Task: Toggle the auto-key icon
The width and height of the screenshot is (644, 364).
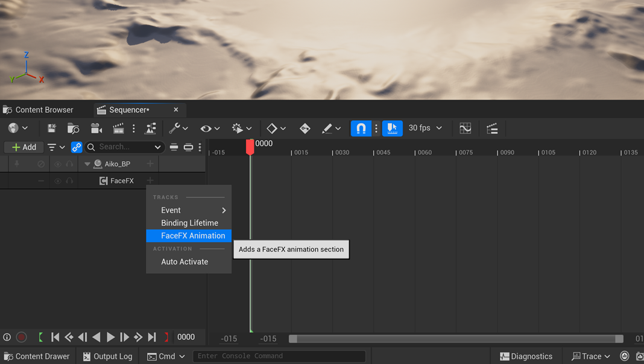Action: pos(305,129)
